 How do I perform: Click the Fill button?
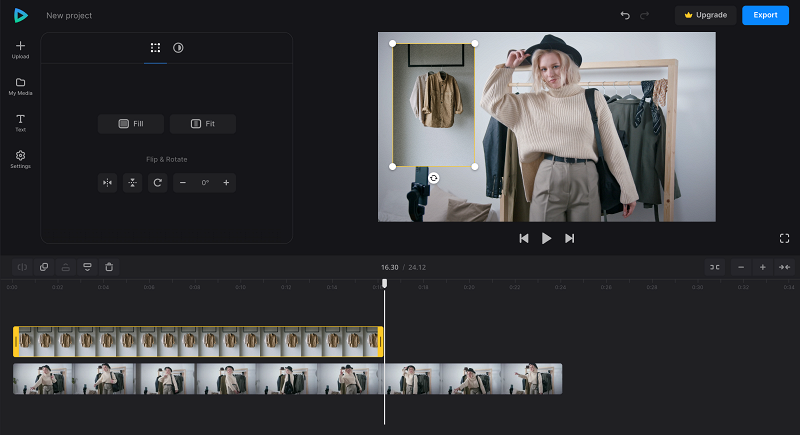pyautogui.click(x=131, y=124)
